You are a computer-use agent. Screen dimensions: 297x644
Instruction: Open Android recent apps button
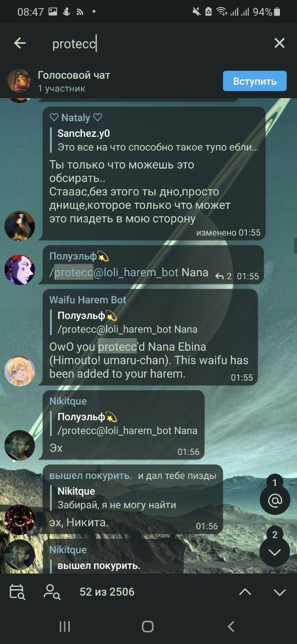click(65, 626)
